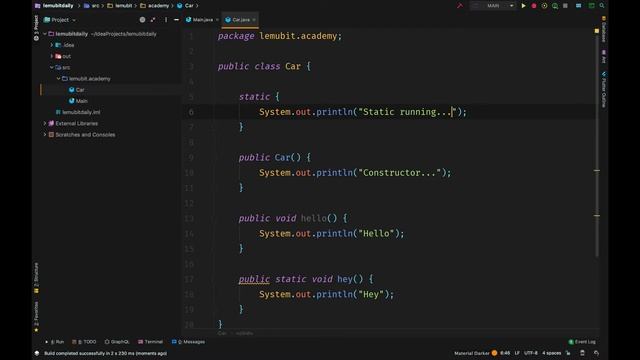This screenshot has height=360, width=640.
Task: Toggle the Project side tool window tab
Action: pos(36,28)
